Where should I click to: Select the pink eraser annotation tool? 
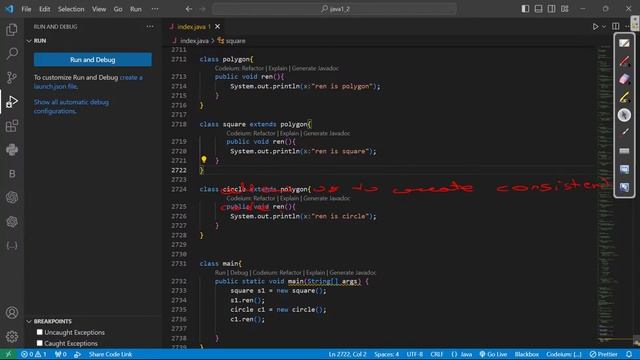pyautogui.click(x=624, y=79)
